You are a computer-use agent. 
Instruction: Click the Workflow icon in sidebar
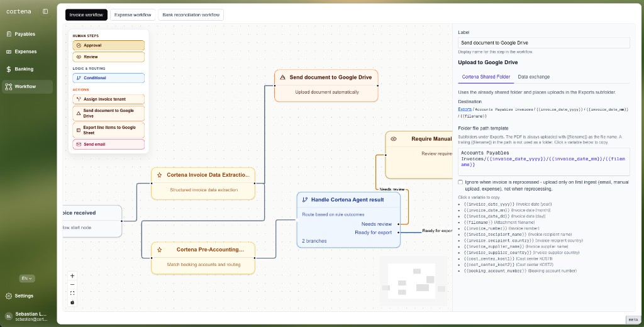[x=9, y=87]
